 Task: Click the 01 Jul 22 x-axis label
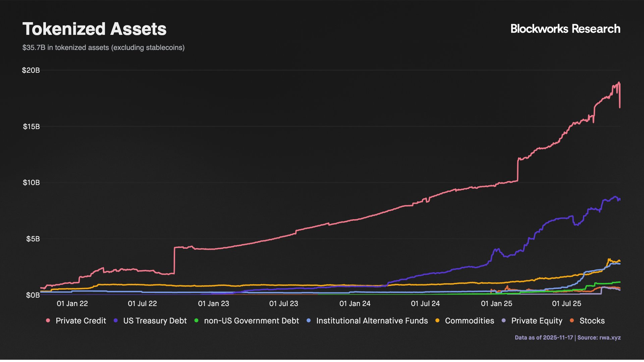pos(142,304)
